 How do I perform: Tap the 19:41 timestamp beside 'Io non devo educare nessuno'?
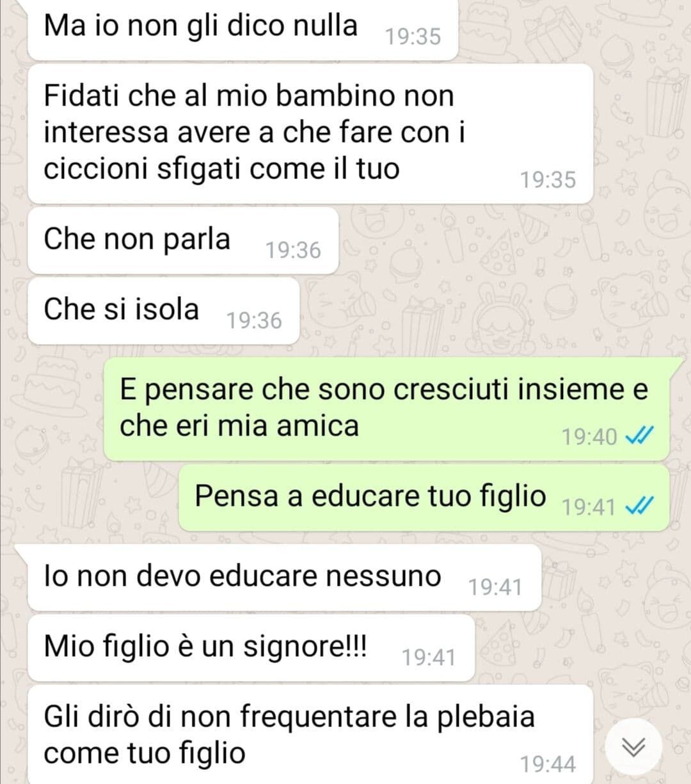[x=495, y=587]
